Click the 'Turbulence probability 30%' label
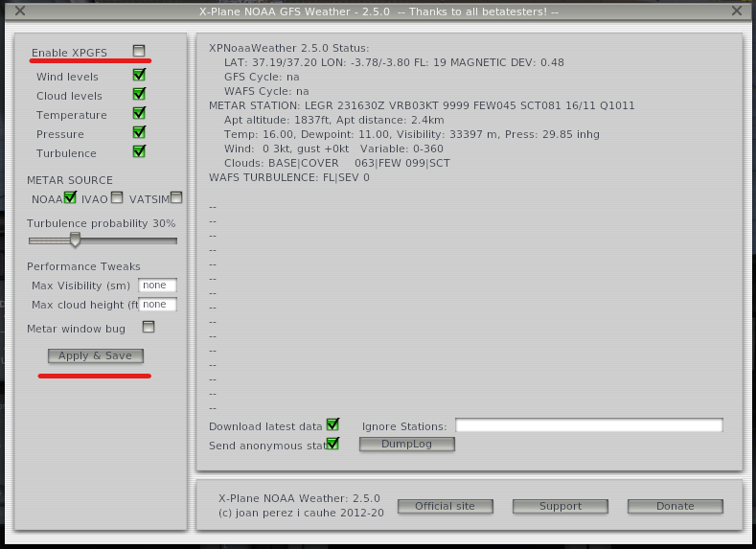 pyautogui.click(x=101, y=223)
